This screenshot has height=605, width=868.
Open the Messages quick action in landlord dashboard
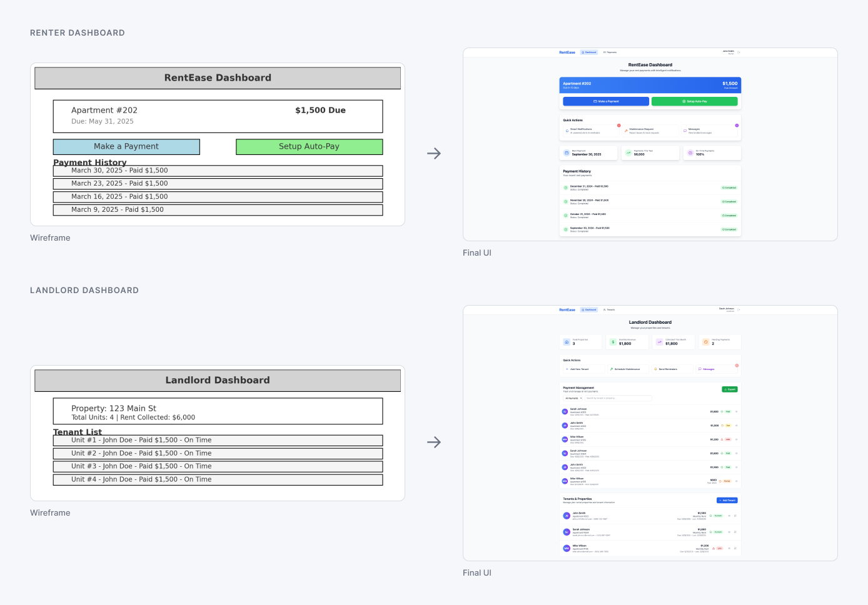click(x=716, y=369)
